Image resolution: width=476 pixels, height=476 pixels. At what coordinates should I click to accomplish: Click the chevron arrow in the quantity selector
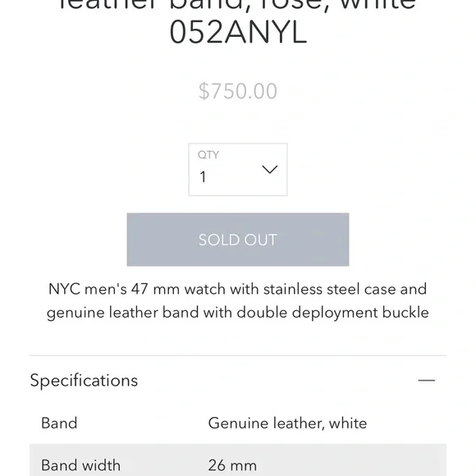(x=269, y=169)
